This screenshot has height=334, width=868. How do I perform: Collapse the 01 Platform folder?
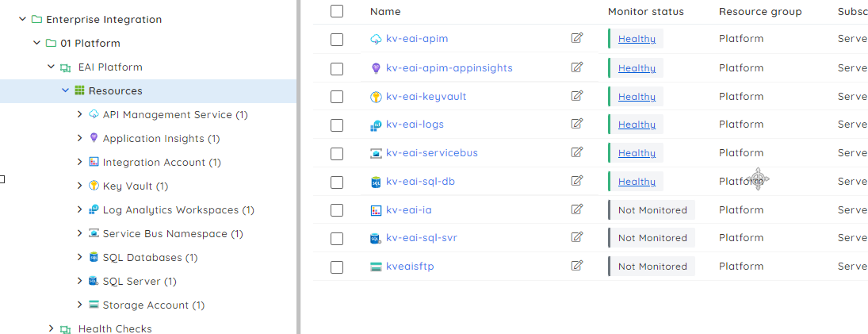36,43
